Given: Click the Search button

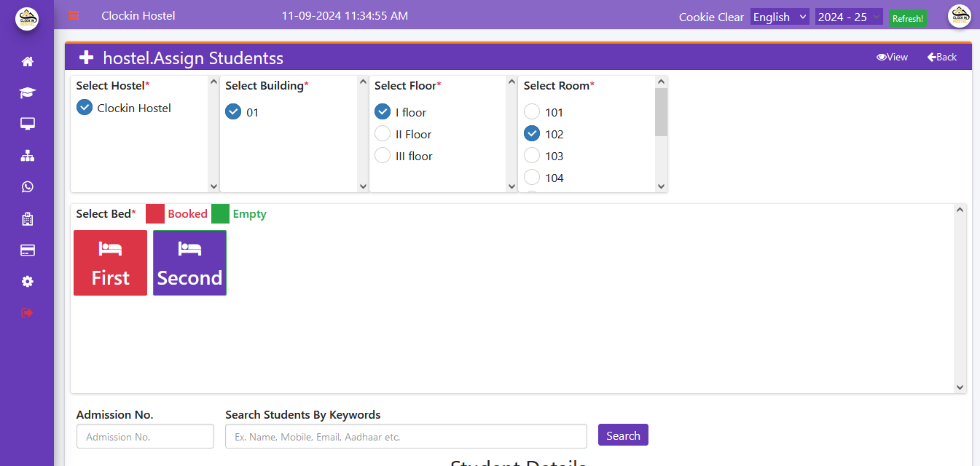Looking at the screenshot, I should (623, 435).
